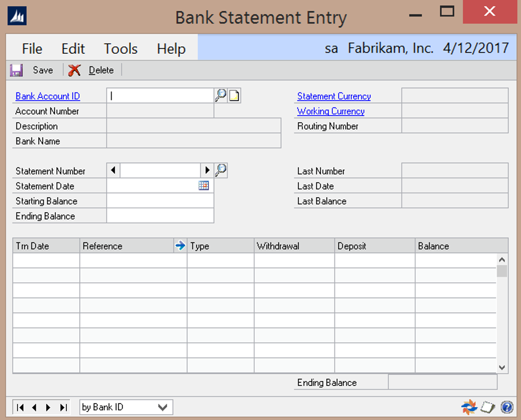Image resolution: width=521 pixels, height=420 pixels.
Task: Jump to first record navigation button
Action: coord(20,407)
